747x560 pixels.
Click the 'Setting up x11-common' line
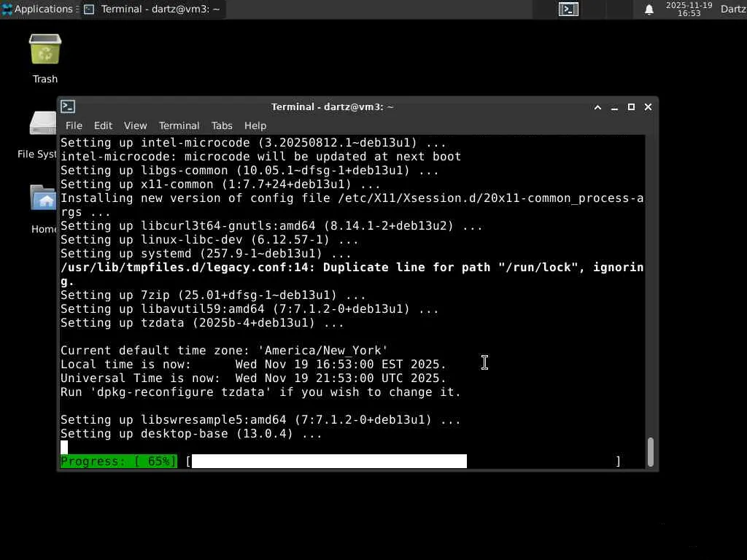[220, 184]
